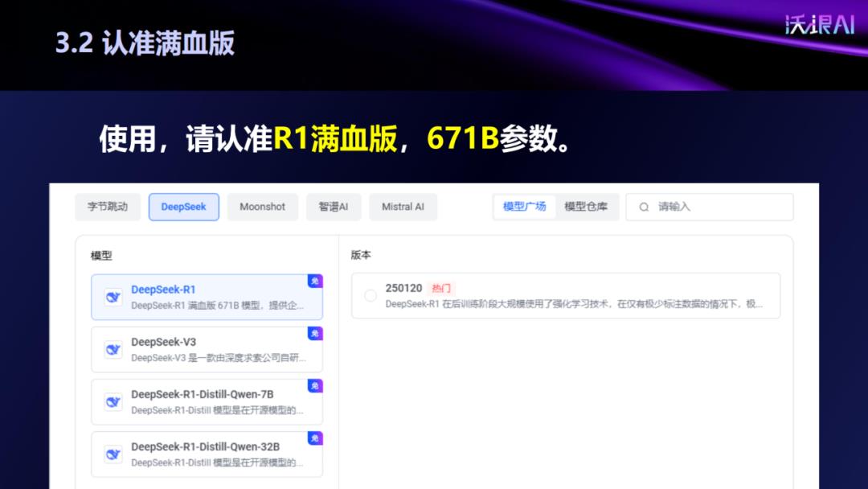The width and height of the screenshot is (868, 489).
Task: Click the whale logo beside Distill-Qwen-7B
Action: click(113, 402)
